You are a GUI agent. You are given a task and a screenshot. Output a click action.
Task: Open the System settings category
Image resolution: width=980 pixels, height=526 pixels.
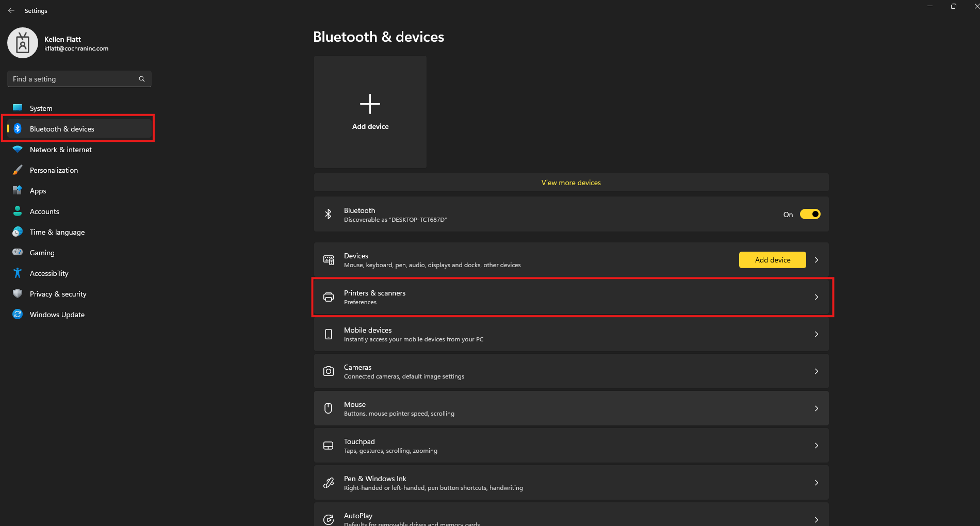coord(79,108)
